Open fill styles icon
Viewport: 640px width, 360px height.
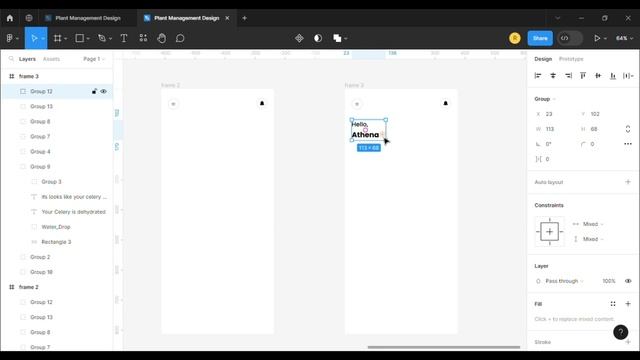613,304
